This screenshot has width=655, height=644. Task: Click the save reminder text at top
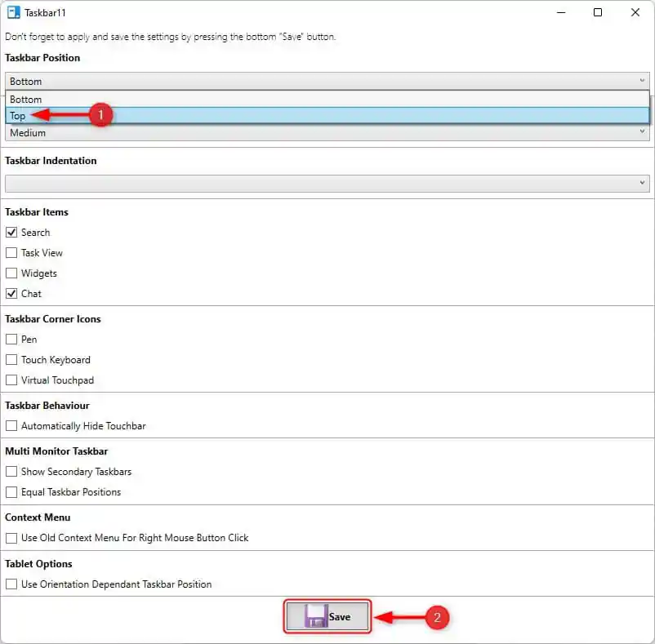170,37
